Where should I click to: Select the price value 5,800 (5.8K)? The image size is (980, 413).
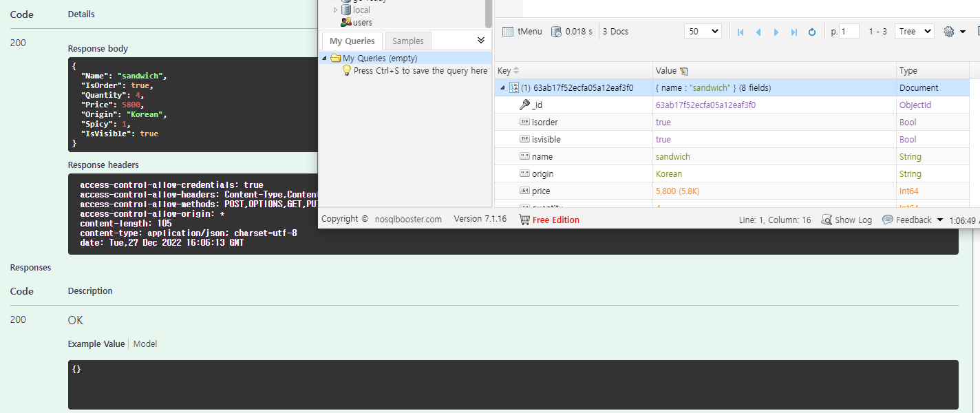click(x=678, y=191)
